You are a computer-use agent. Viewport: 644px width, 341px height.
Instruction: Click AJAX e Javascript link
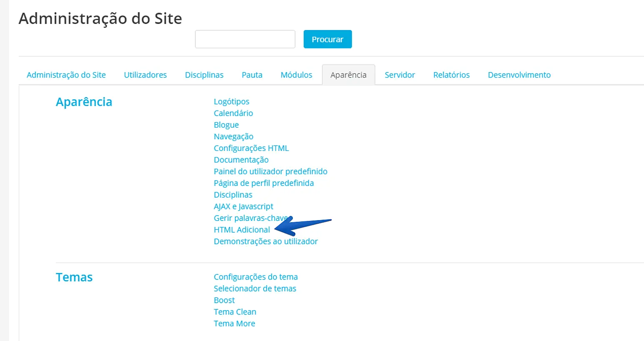(243, 206)
